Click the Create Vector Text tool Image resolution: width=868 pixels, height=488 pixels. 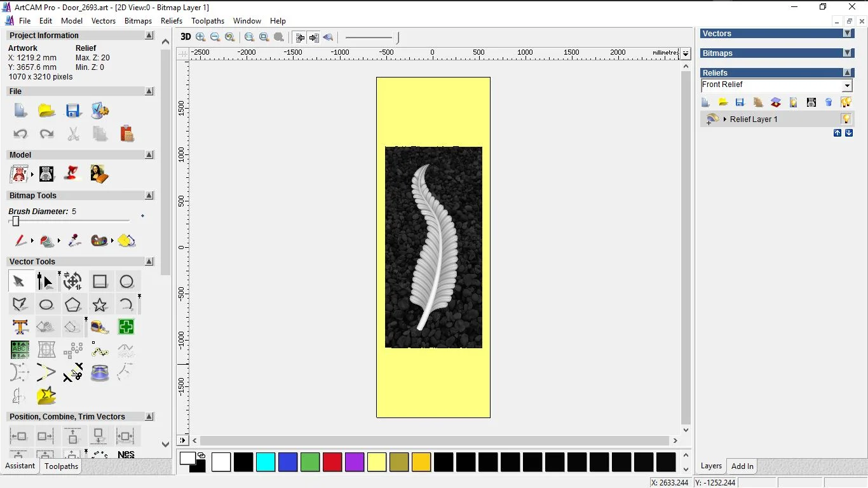20,327
